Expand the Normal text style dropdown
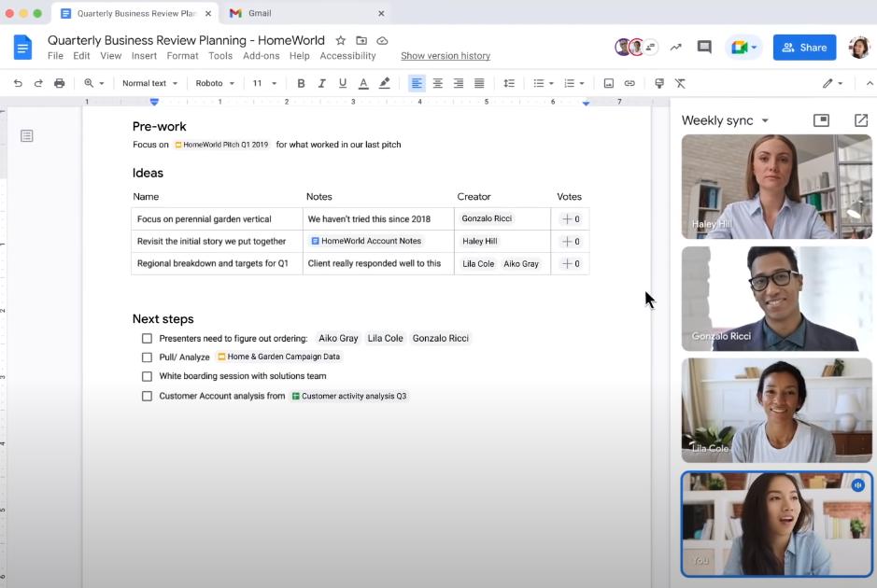This screenshot has width=877, height=588. 149,83
